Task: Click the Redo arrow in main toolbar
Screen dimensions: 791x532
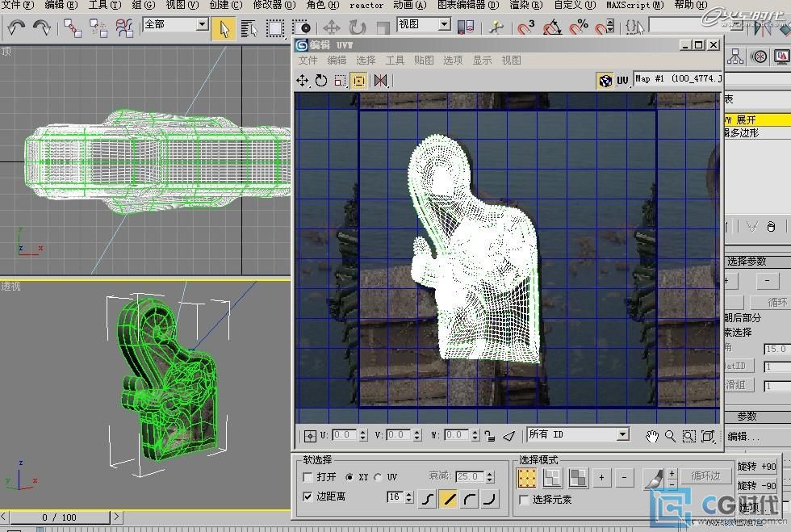Action: pos(41,27)
